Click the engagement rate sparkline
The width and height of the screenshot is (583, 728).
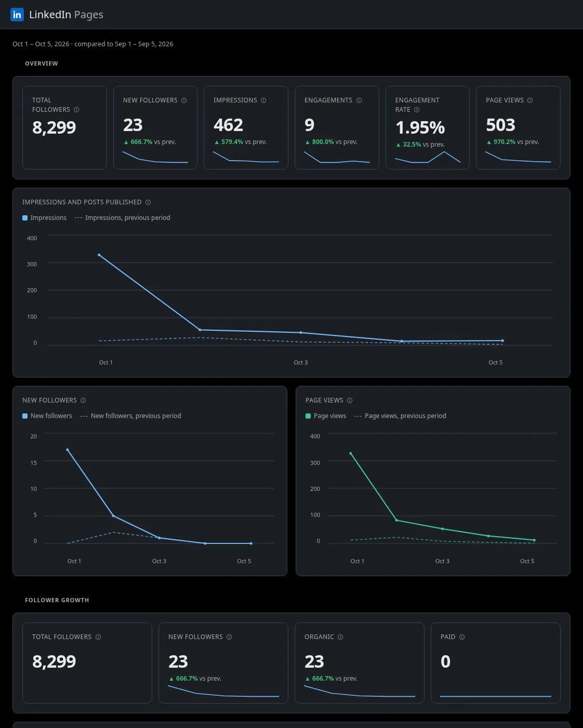click(428, 157)
